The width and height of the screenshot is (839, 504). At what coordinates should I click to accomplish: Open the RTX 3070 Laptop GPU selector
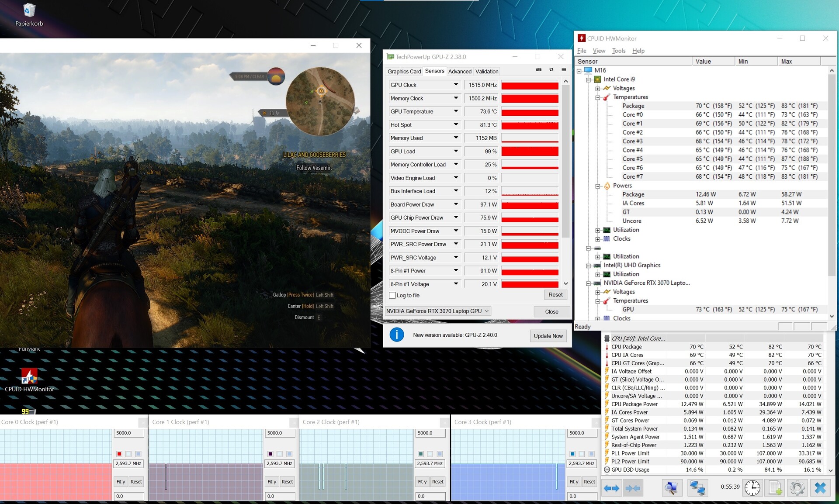coord(438,311)
